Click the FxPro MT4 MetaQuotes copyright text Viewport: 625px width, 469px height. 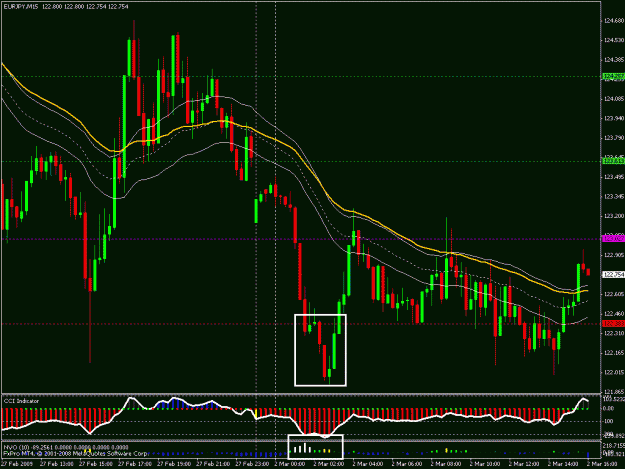[76, 453]
